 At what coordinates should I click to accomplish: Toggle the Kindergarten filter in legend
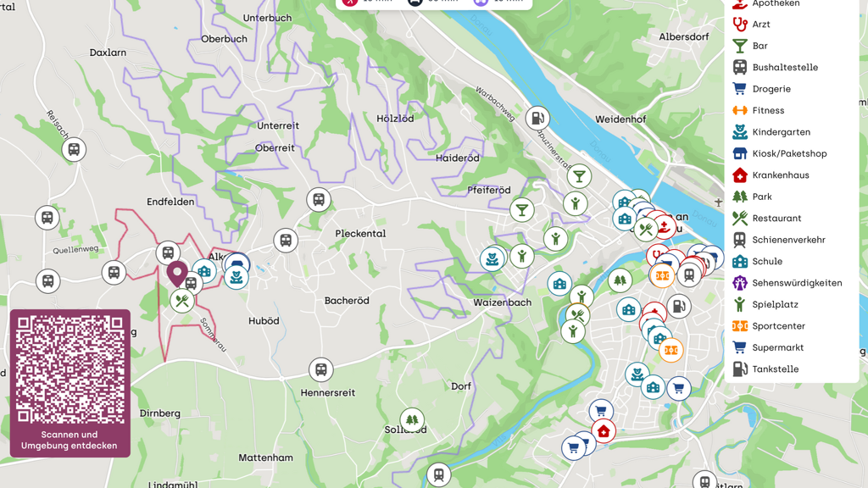point(780,132)
